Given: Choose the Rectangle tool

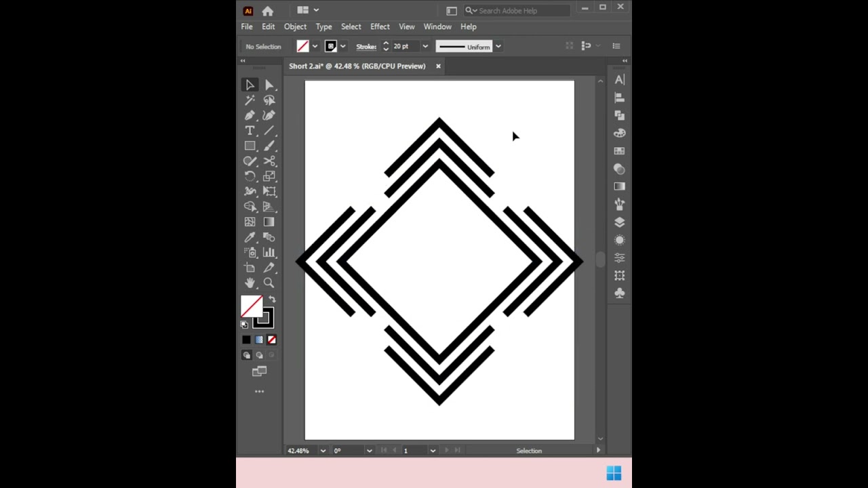Looking at the screenshot, I should coord(250,146).
